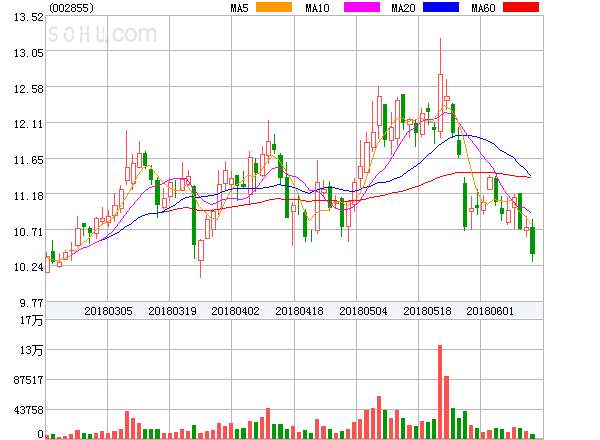600x440 pixels.
Task: Click the magenta MA10 legend swatch
Action: pos(362,7)
